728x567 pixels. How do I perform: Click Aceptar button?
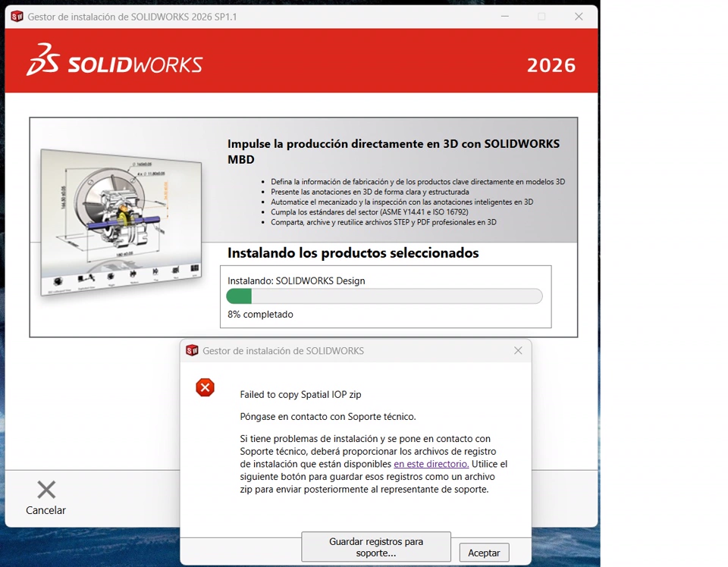485,553
